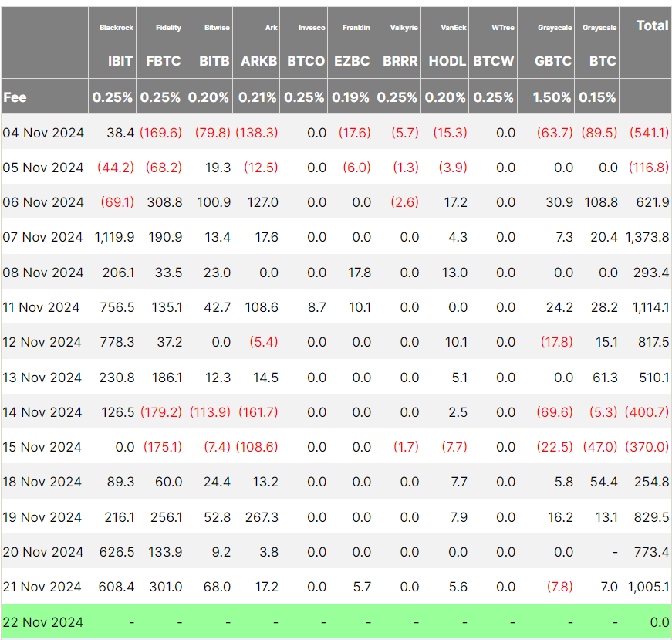Click the Fee row label
This screenshot has width=672, height=640.
[x=15, y=97]
